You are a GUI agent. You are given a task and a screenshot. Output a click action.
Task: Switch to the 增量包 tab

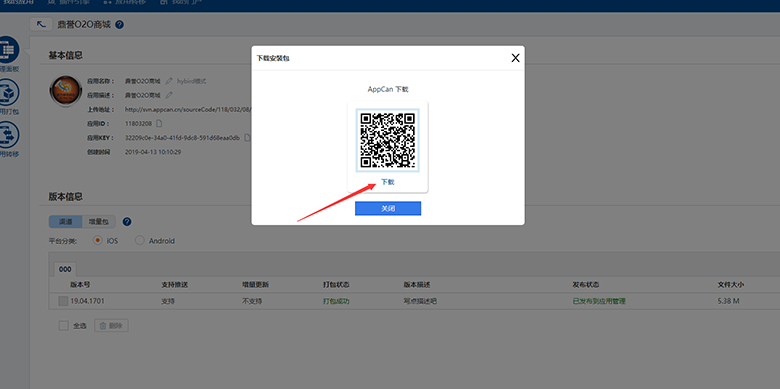pos(98,222)
